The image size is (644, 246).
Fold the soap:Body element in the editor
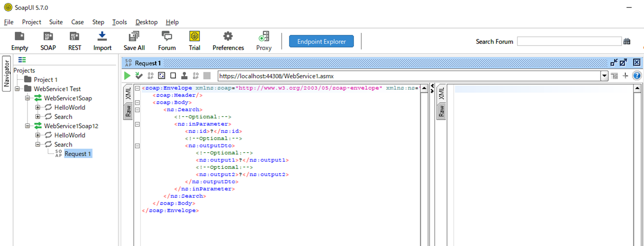point(137,102)
